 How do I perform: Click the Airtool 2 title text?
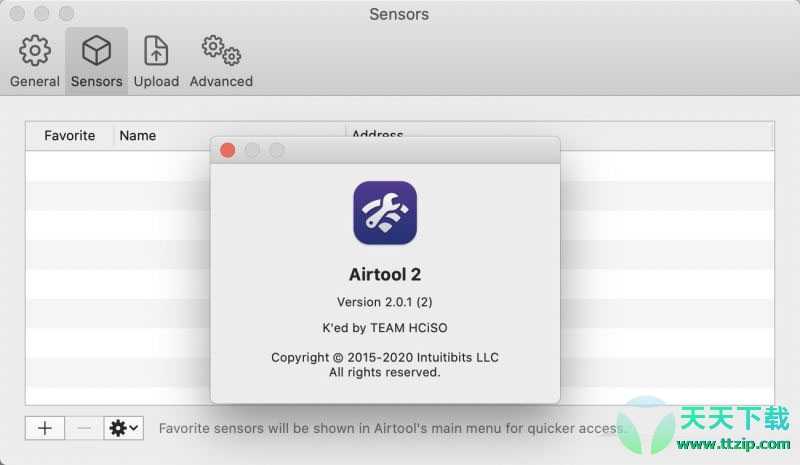point(385,275)
